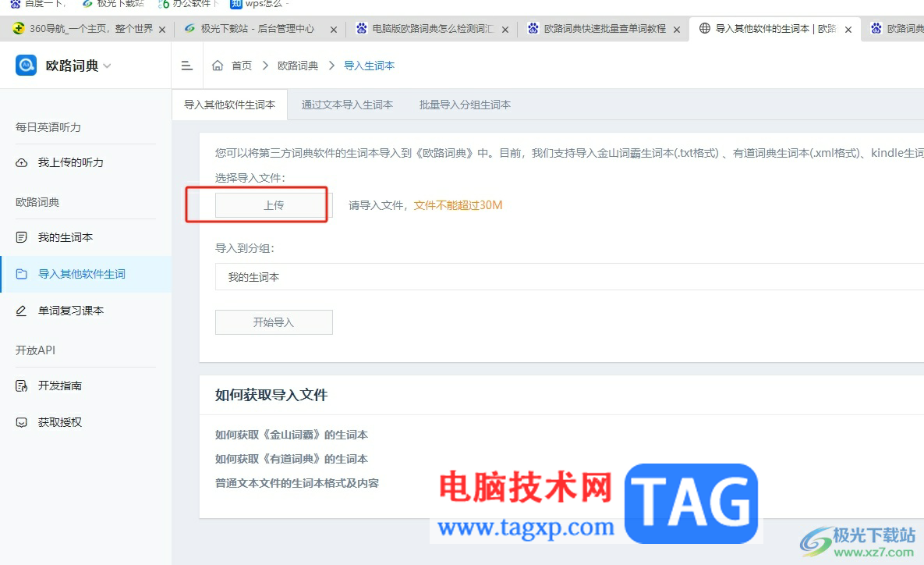The height and width of the screenshot is (565, 924).
Task: Click the pencil icon beside 单词复习课本
Action: click(21, 311)
